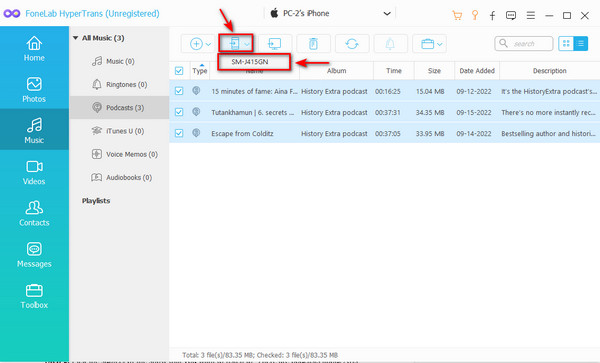Toggle the select-all checkbox in header

(x=179, y=71)
